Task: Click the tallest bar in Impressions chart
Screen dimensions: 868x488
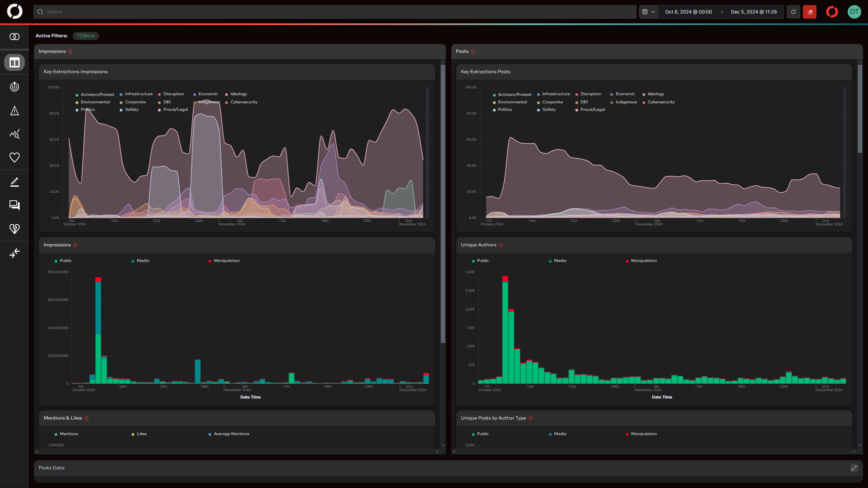Action: (x=98, y=330)
